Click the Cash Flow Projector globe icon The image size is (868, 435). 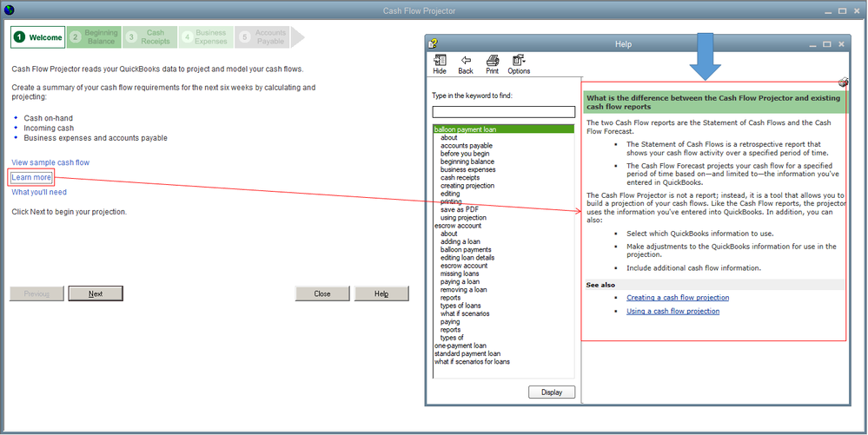9,10
